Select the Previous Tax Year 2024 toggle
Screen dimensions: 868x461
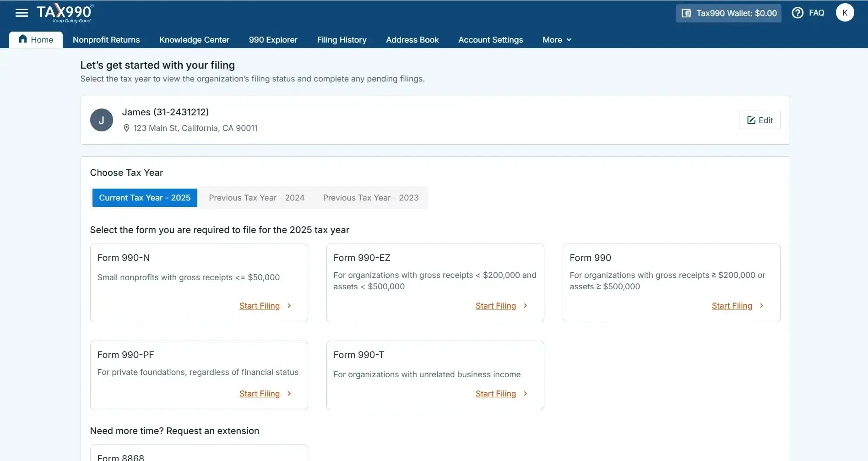[256, 197]
